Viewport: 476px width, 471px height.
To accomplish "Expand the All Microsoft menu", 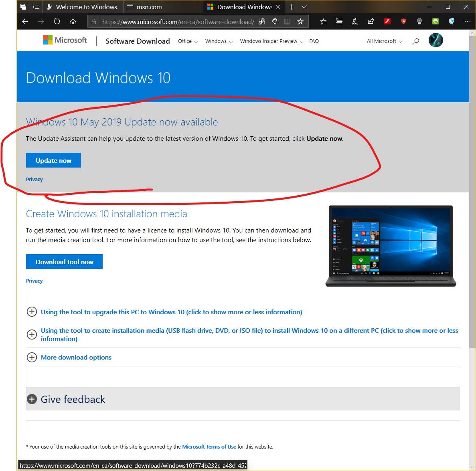I will tap(384, 41).
